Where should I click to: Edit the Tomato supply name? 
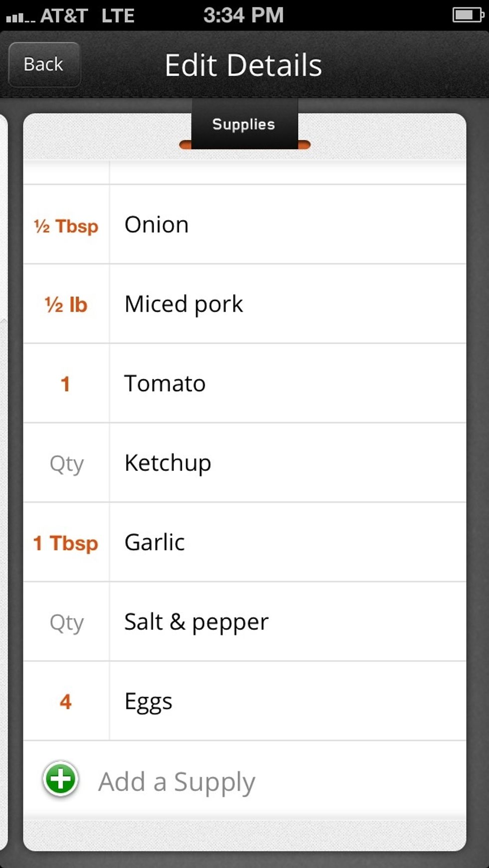(165, 384)
